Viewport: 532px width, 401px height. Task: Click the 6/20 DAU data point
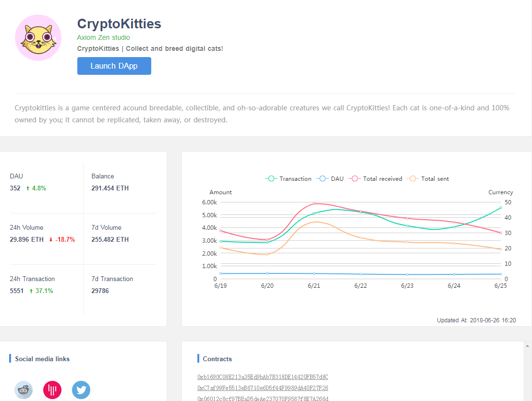coord(267,273)
